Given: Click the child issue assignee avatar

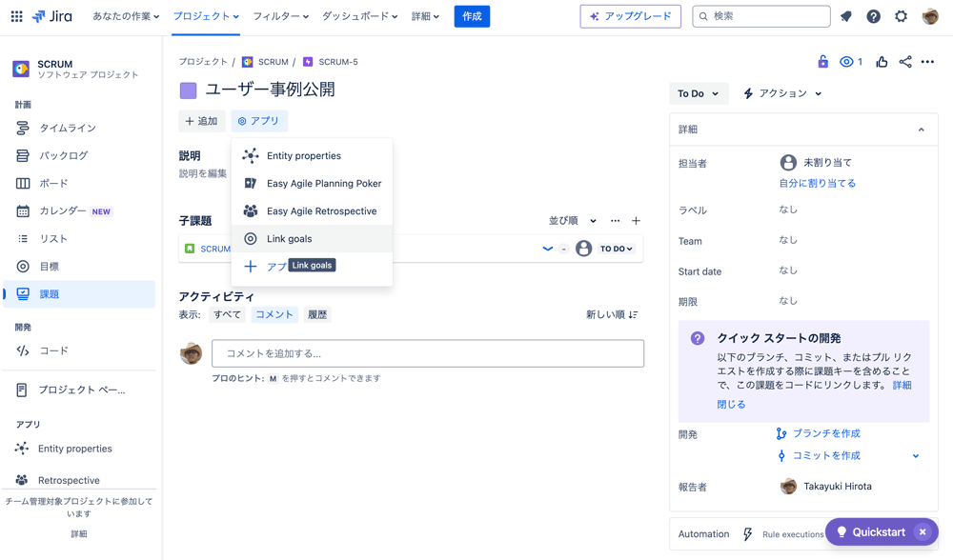Looking at the screenshot, I should (583, 249).
